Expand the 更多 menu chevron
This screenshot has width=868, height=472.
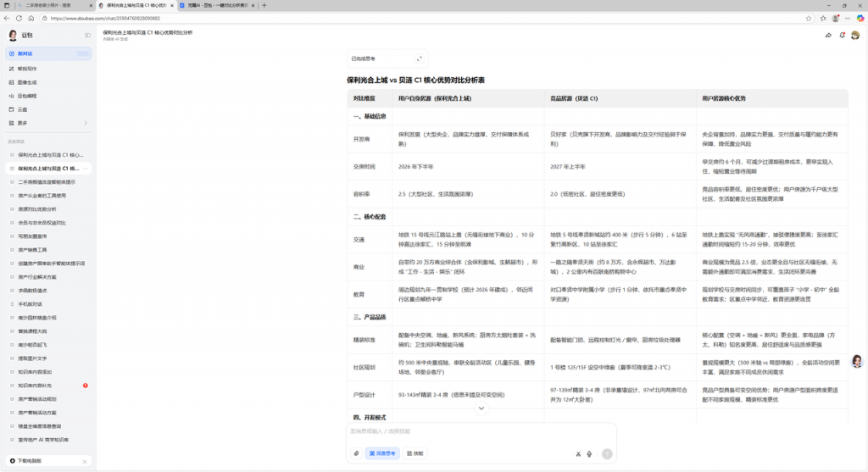[x=86, y=123]
